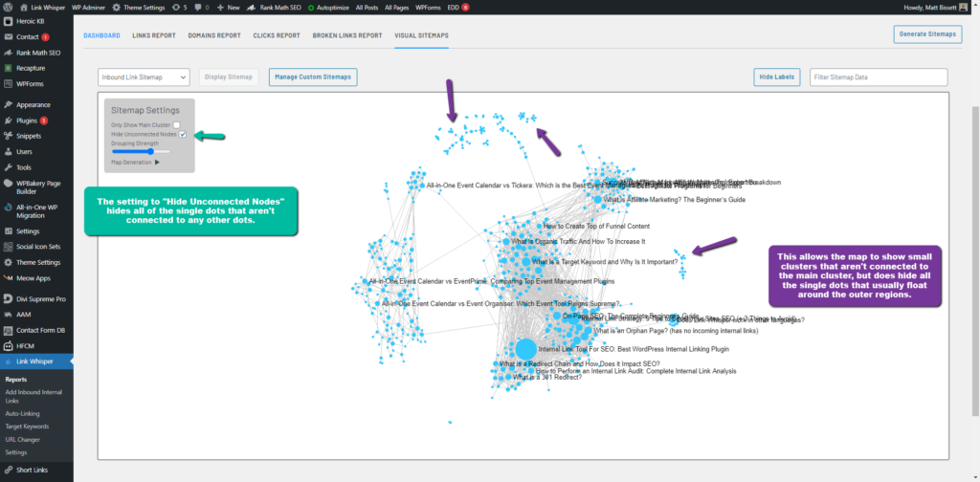This screenshot has width=980, height=482.
Task: Click the 'What is a 301 Redirect?' label
Action: [546, 377]
